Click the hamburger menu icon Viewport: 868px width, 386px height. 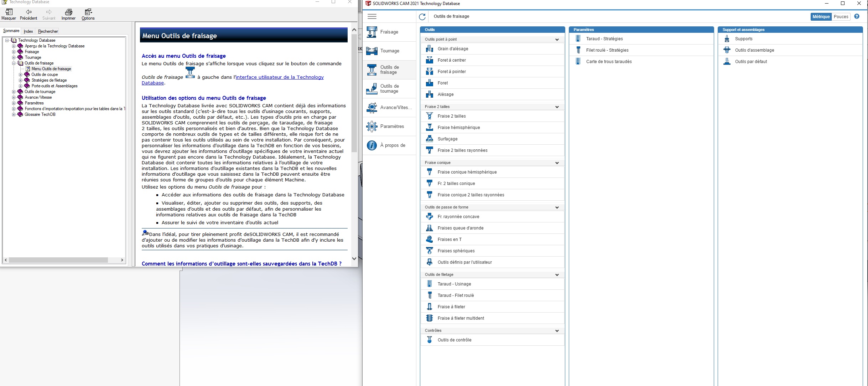(372, 16)
